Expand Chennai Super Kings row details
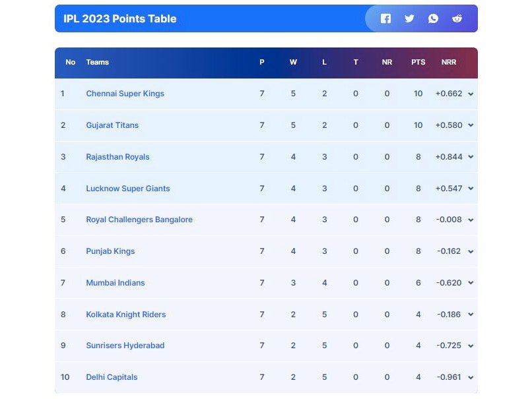Viewport: 532px width, 399px height. (x=471, y=94)
